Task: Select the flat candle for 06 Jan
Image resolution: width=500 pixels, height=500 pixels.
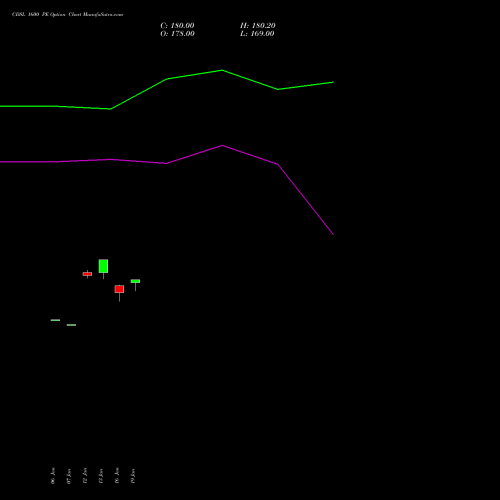Action: [x=55, y=320]
